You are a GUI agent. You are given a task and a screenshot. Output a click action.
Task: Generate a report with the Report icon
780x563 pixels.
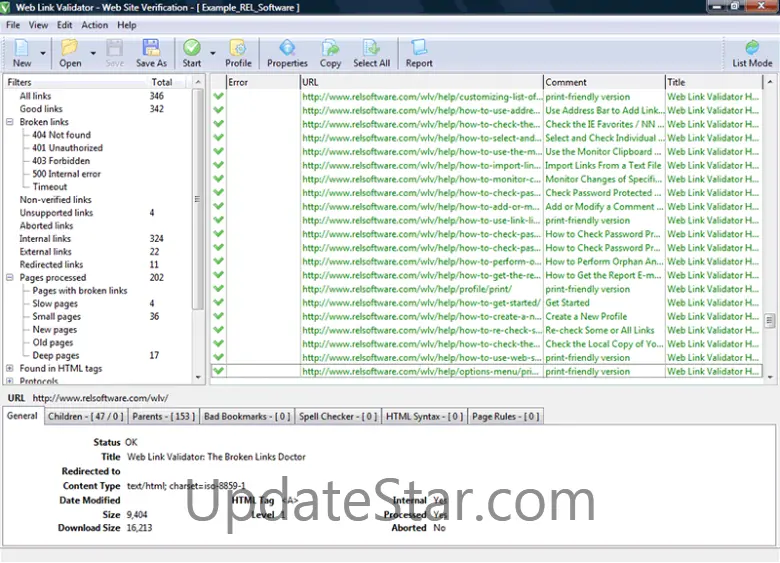[x=419, y=48]
